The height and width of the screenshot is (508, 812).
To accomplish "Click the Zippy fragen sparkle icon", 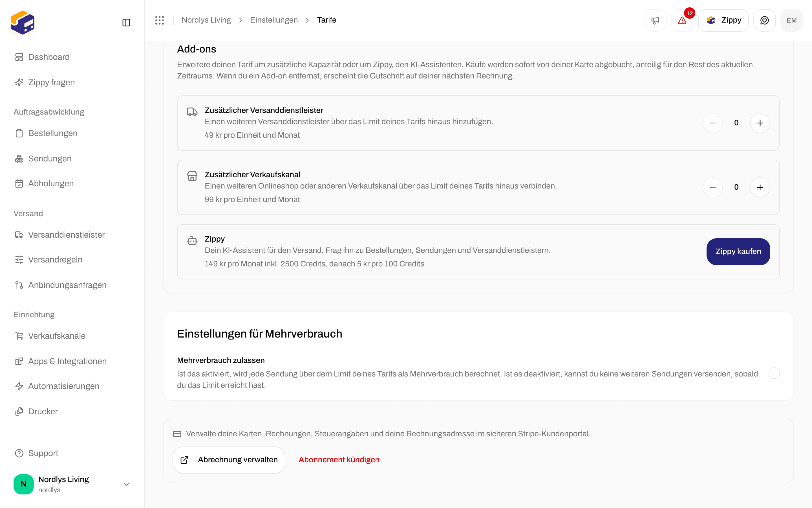I will click(19, 82).
